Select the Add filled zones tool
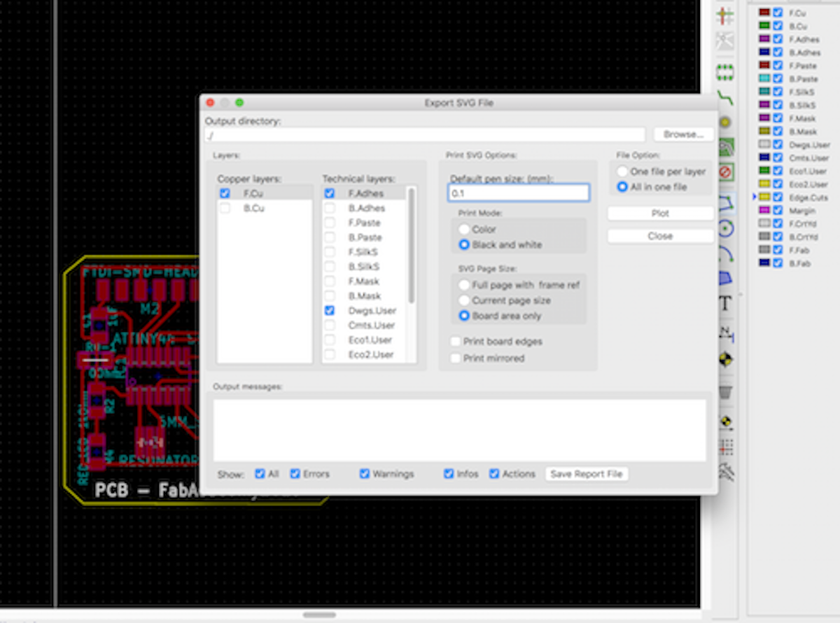840x623 pixels. (x=725, y=146)
